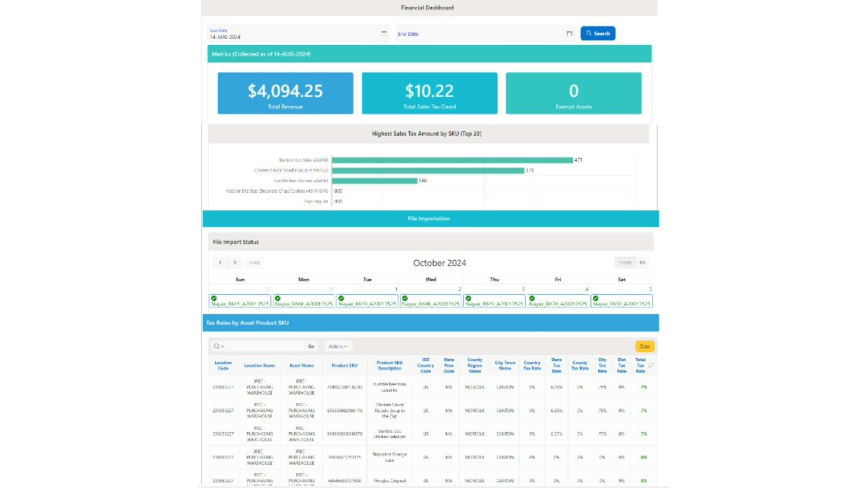
Task: Click the bumble bee tuna salad kit bar
Action: pos(452,160)
